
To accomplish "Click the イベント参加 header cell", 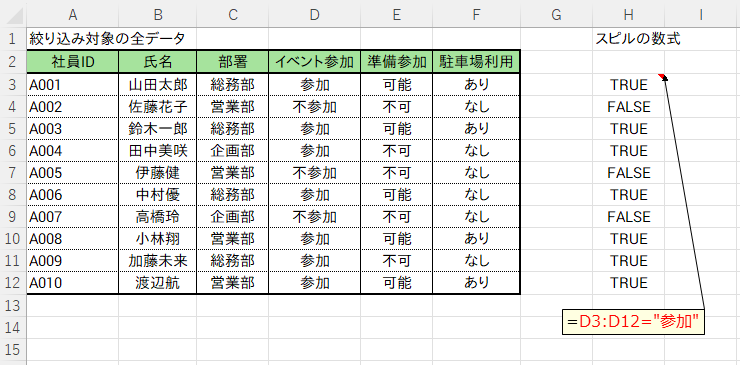I will [314, 62].
